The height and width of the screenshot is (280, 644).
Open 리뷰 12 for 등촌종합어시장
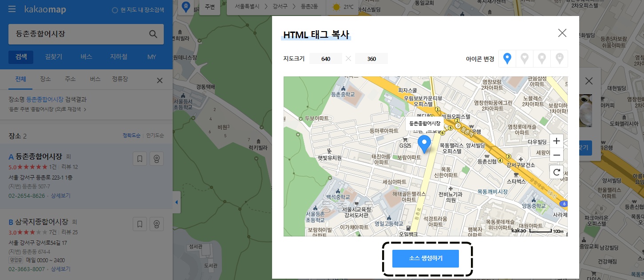[70, 167]
